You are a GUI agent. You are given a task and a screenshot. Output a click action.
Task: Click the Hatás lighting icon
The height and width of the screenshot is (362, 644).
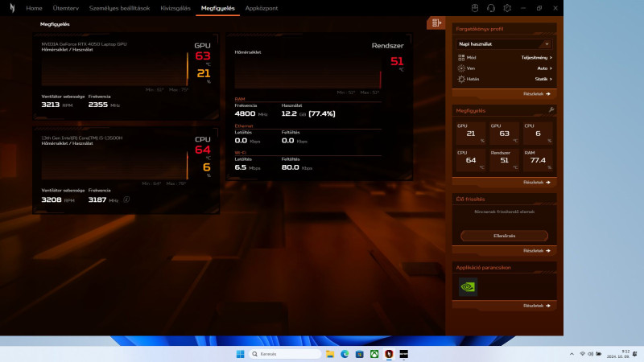tap(461, 79)
